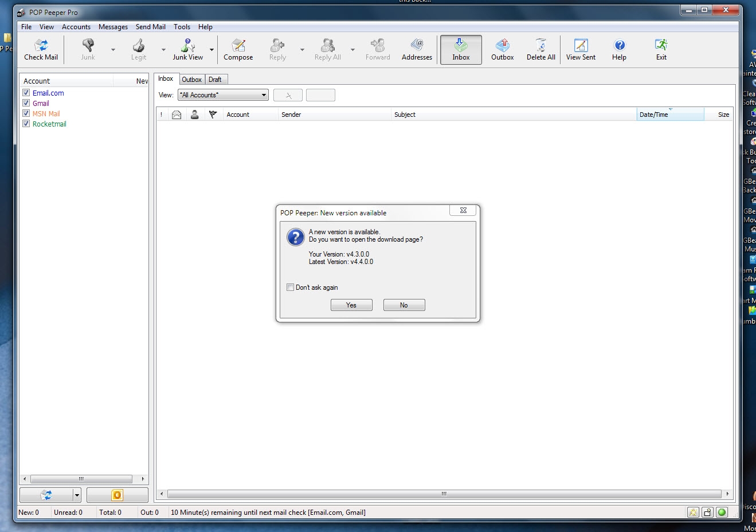
Task: Select Email.com account in the list
Action: click(48, 93)
